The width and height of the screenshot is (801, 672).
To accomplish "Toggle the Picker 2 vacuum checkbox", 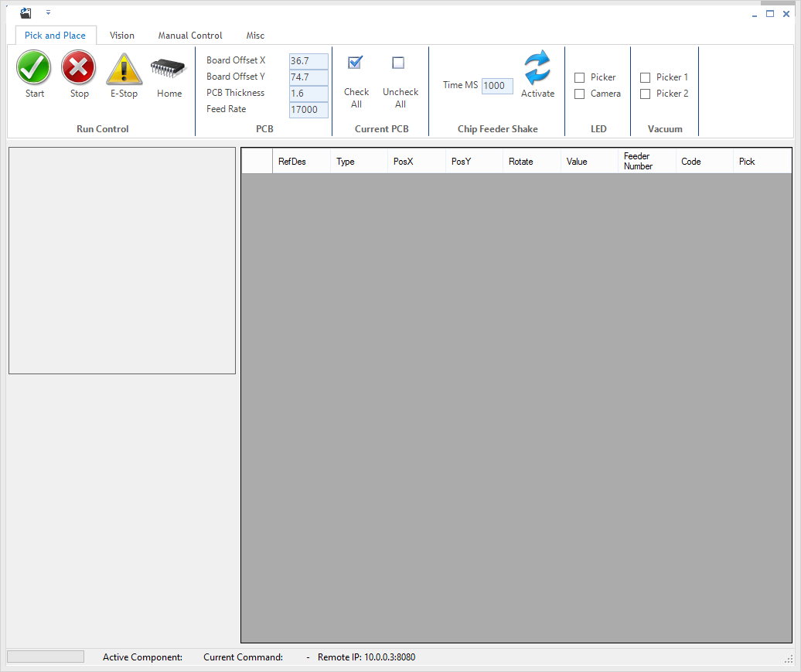I will (x=646, y=94).
